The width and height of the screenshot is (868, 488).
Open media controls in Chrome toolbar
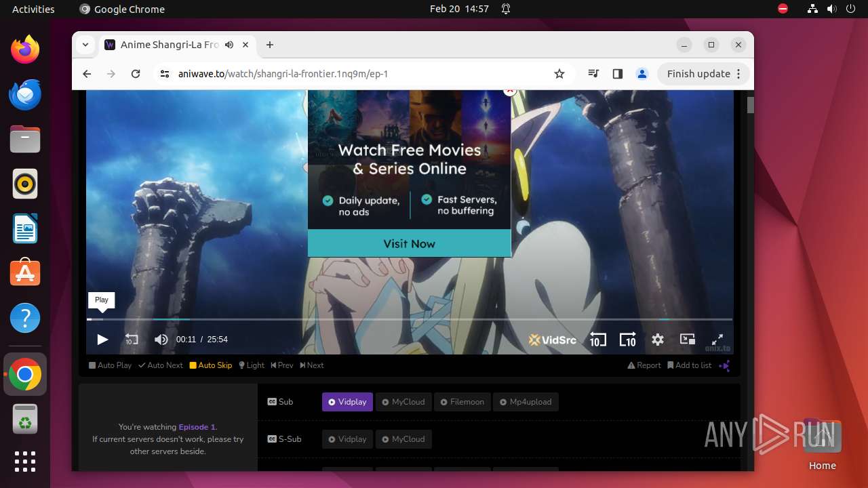click(x=593, y=74)
